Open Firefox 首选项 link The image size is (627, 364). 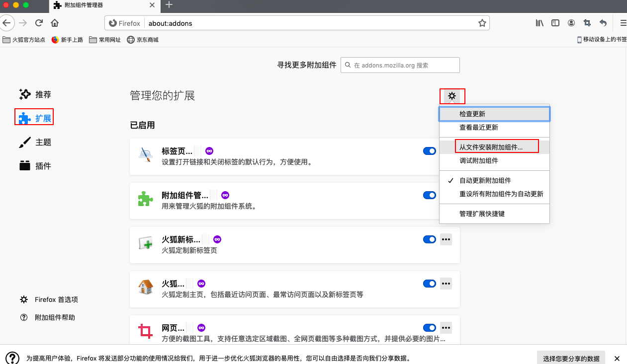[x=49, y=299]
